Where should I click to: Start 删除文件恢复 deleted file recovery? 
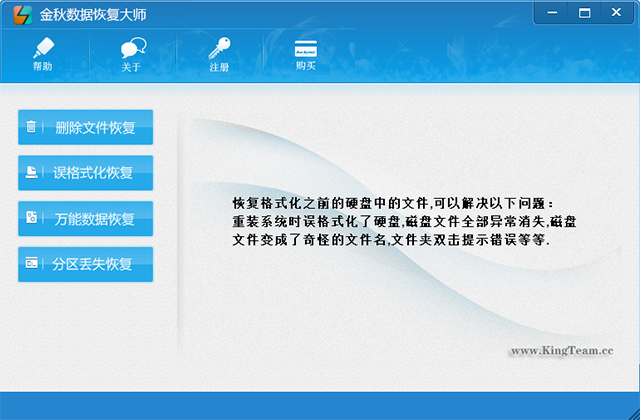click(86, 127)
